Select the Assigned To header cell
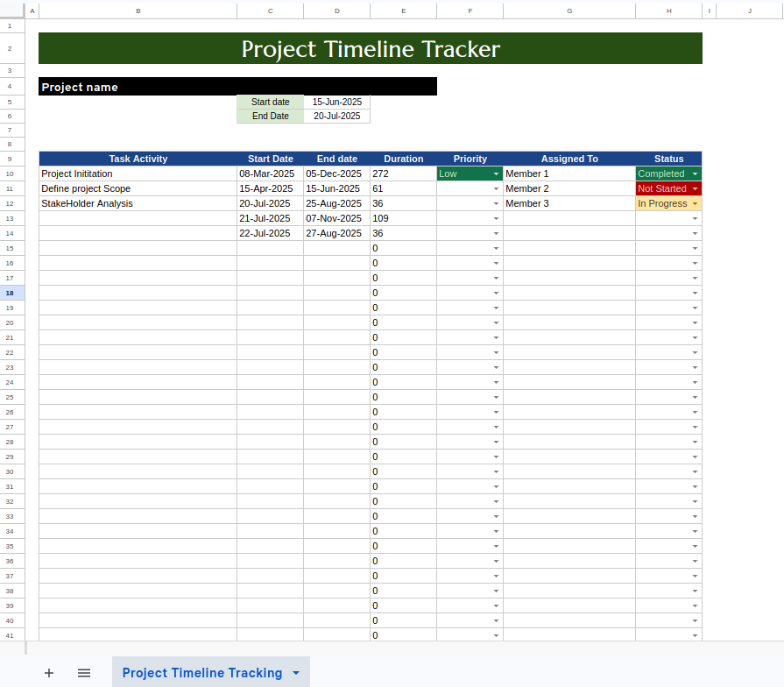The width and height of the screenshot is (784, 687). 569,159
